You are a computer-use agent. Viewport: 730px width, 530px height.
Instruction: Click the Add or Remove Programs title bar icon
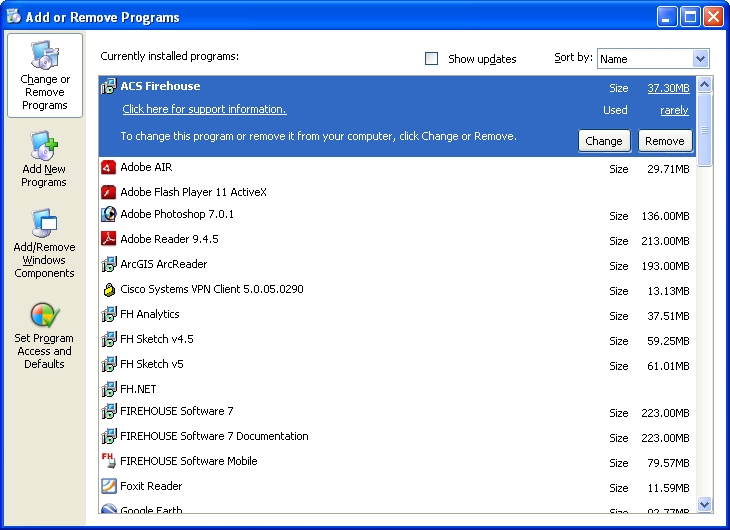(x=14, y=16)
